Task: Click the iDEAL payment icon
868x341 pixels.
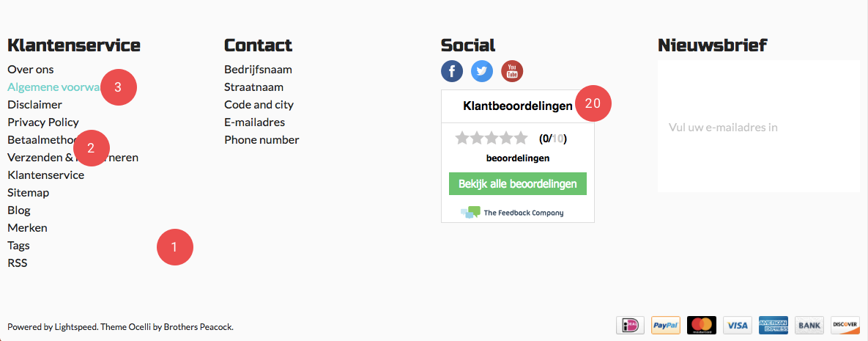Action: [x=631, y=325]
